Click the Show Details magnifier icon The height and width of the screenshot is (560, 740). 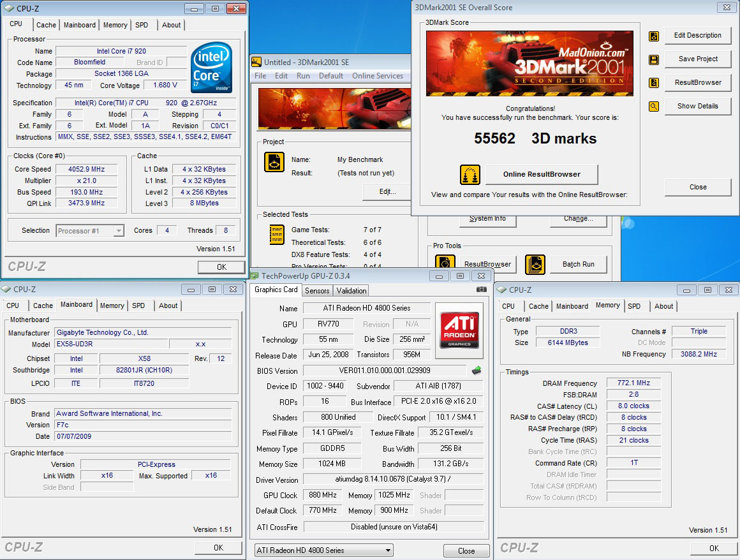pos(654,107)
